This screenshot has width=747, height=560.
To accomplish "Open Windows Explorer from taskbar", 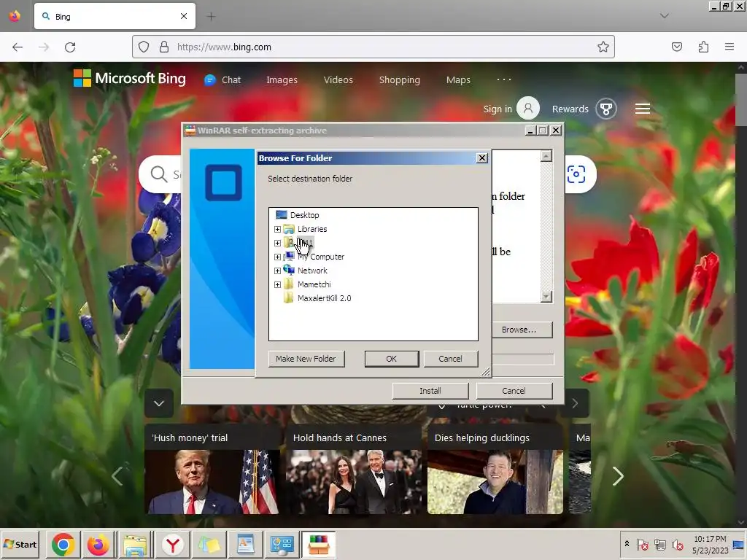I will tap(135, 545).
